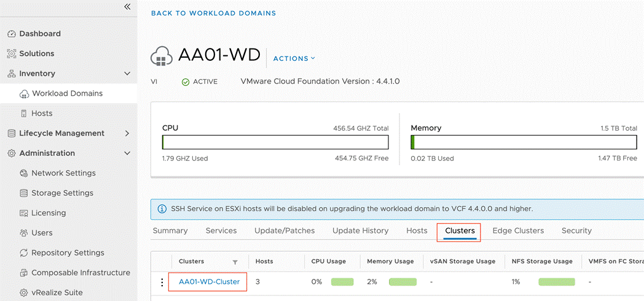Click the info icon in SSH banner
The height and width of the screenshot is (301, 644).
point(162,209)
